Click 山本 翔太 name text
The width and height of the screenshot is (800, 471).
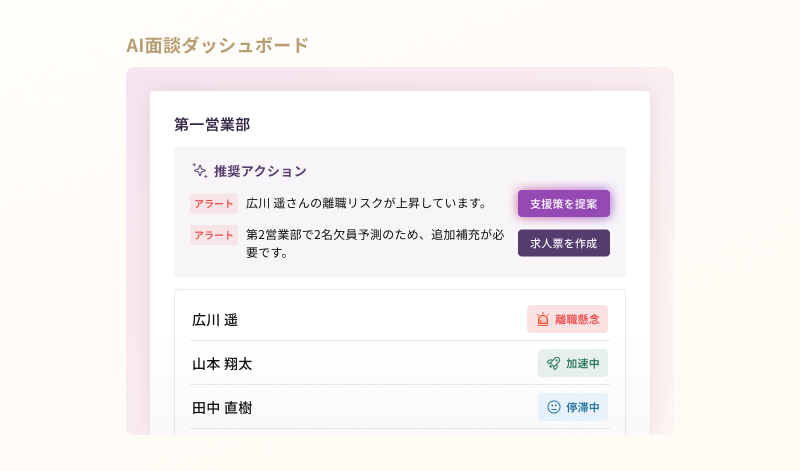222,364
